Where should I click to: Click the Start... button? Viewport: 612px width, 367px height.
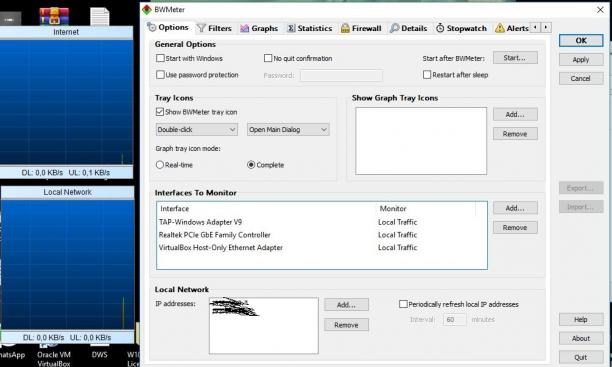pyautogui.click(x=515, y=58)
